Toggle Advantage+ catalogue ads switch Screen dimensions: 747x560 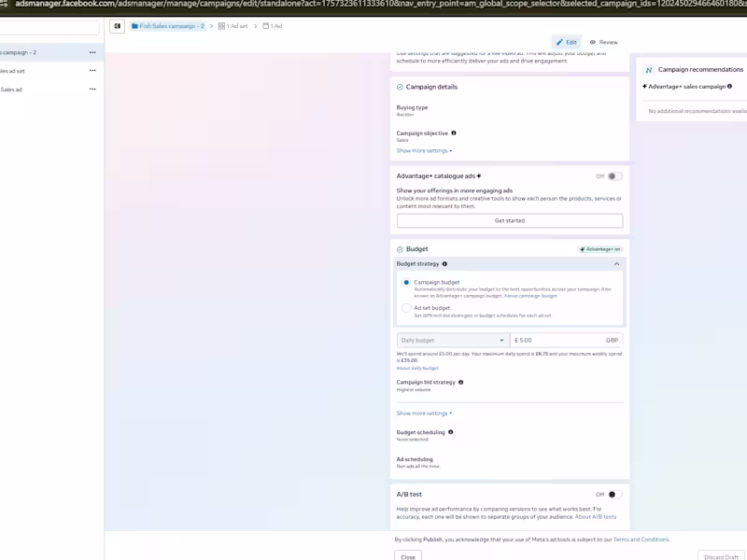point(614,176)
